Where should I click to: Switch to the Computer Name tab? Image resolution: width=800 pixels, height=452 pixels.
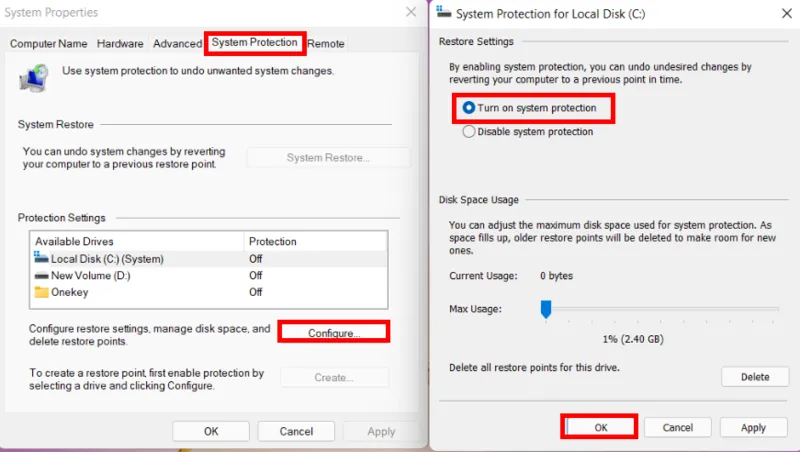pos(48,44)
